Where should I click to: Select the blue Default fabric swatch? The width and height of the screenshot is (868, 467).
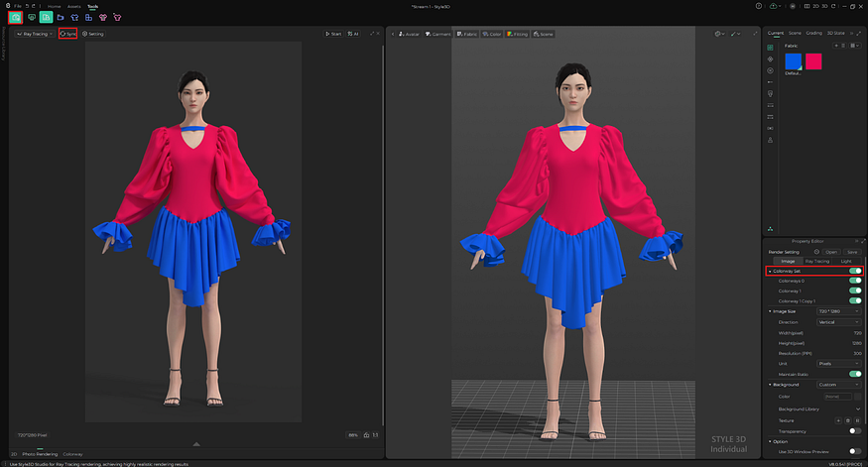point(794,61)
